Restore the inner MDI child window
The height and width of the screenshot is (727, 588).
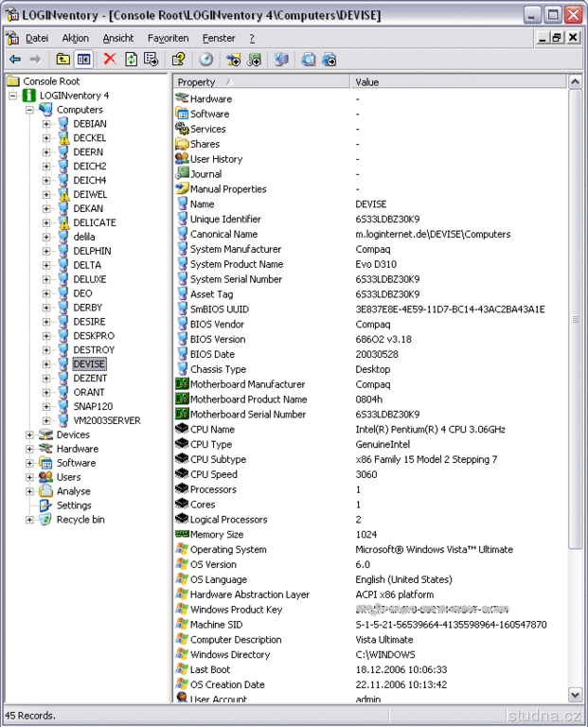point(557,38)
